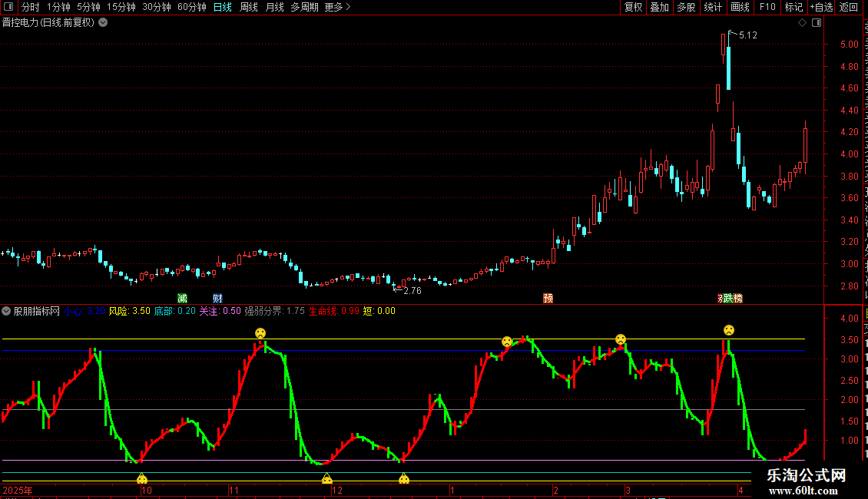Click the 5.12 high price label
The height and width of the screenshot is (499, 868).
pos(748,35)
